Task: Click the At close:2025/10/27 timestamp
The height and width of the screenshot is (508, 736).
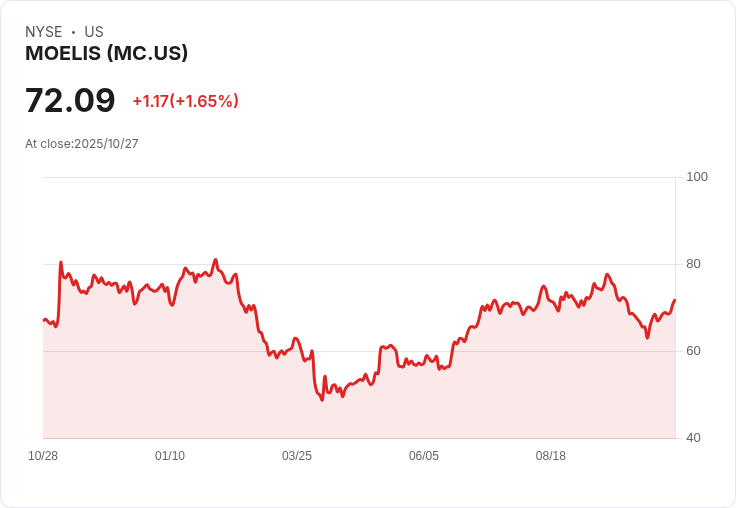Action: 82,143
